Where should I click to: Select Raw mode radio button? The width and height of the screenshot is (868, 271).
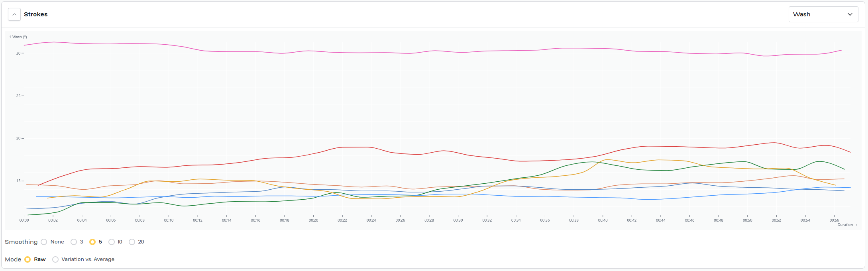tap(27, 259)
